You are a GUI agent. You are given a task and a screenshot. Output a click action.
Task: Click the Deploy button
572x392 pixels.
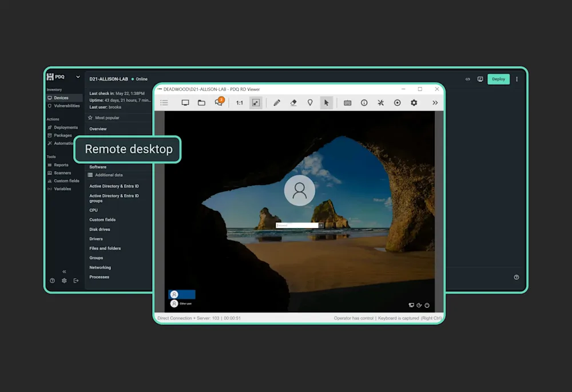tap(498, 79)
